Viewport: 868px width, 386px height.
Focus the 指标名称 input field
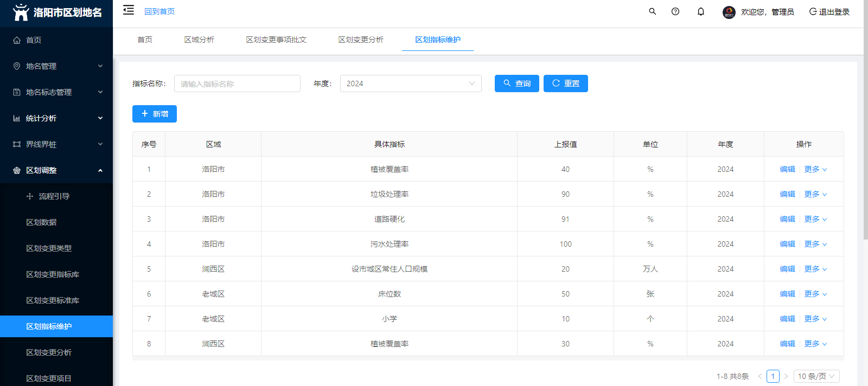(x=237, y=83)
